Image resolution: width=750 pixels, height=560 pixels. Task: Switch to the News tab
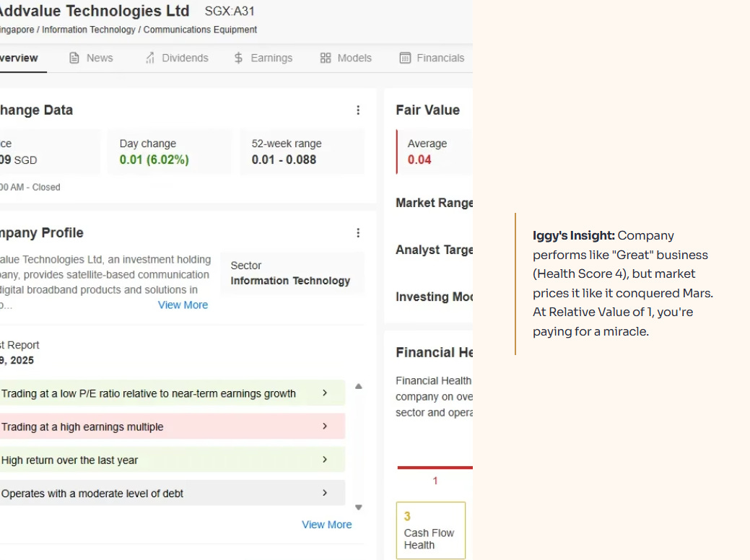(x=92, y=58)
